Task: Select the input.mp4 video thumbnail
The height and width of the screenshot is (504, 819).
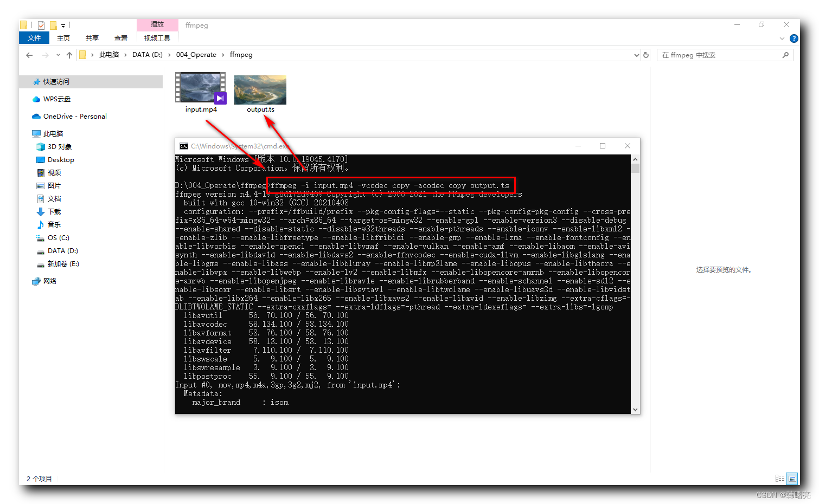Action: coord(201,88)
